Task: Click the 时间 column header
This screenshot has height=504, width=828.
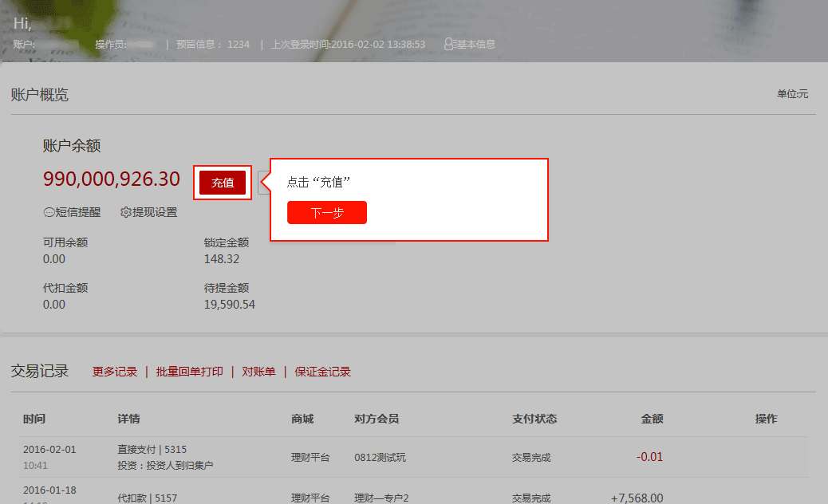Action: pyautogui.click(x=34, y=419)
